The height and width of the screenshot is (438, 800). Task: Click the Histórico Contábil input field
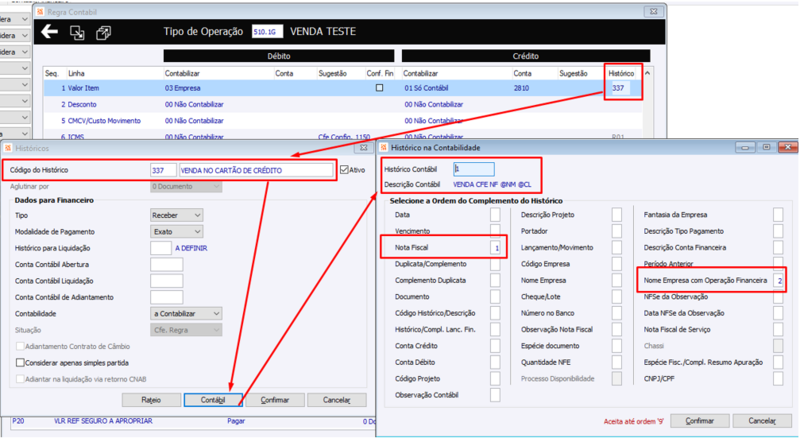[x=473, y=169]
